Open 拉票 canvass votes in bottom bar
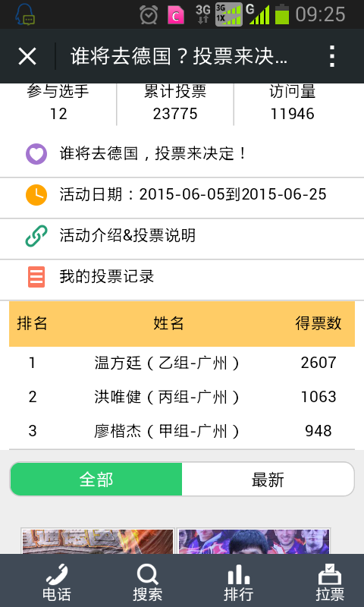364x607 pixels. coord(330,583)
